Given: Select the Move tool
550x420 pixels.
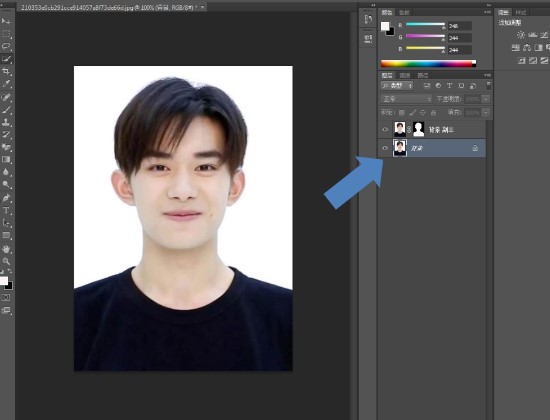Looking at the screenshot, I should 6,21.
